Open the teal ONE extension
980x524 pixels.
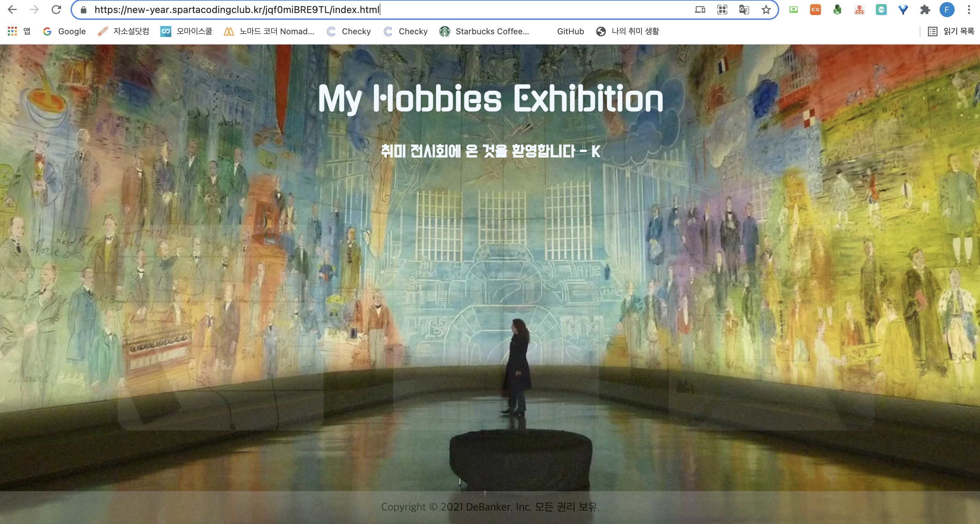pyautogui.click(x=881, y=10)
